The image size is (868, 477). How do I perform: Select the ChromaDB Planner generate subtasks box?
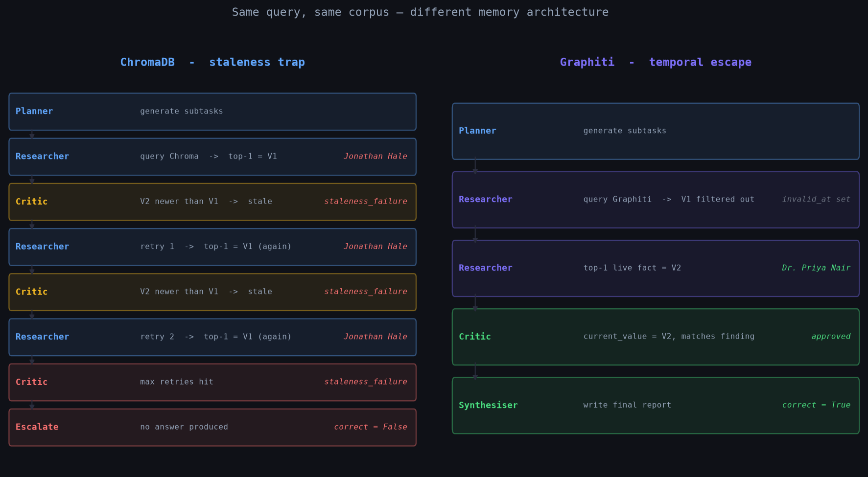click(212, 112)
